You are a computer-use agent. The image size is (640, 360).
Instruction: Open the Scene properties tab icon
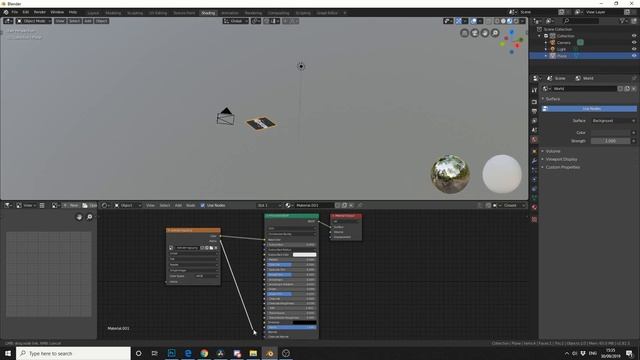534,130
